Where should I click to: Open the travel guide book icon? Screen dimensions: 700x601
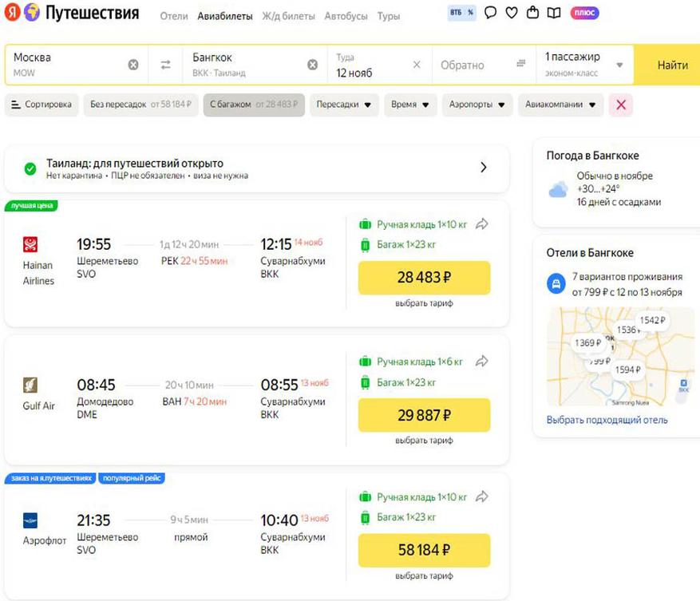[554, 13]
